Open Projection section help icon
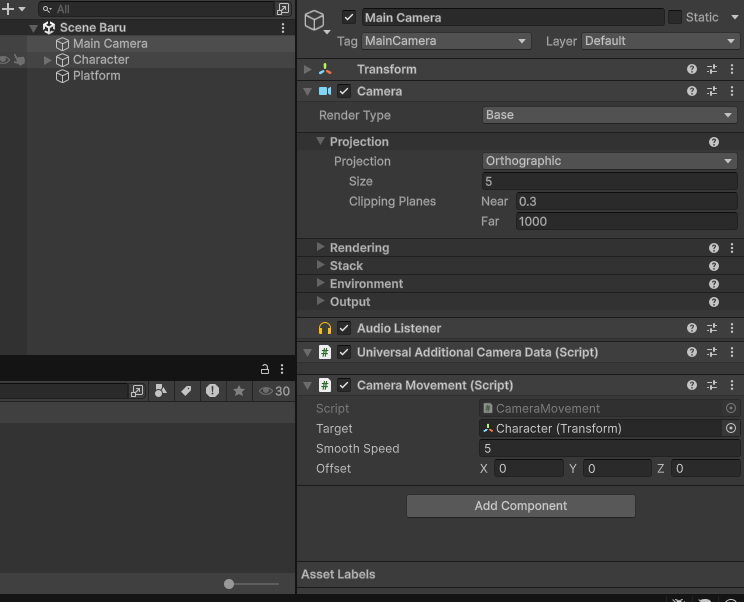This screenshot has width=744, height=602. coord(714,142)
